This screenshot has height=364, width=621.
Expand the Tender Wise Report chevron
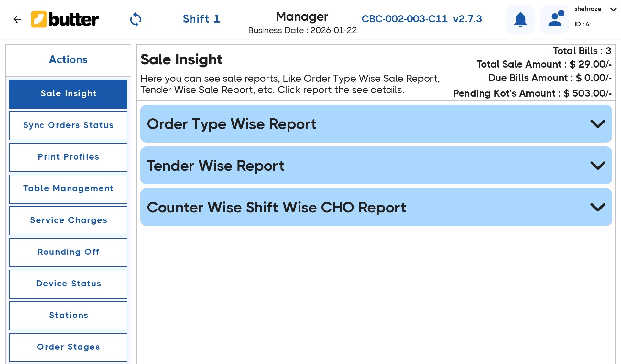[x=597, y=166]
